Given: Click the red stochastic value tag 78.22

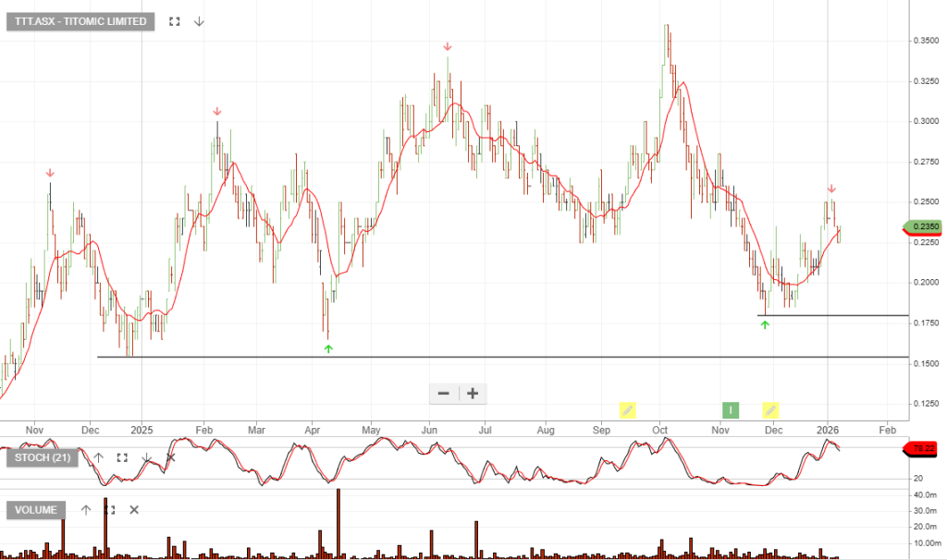Looking at the screenshot, I should 925,448.
